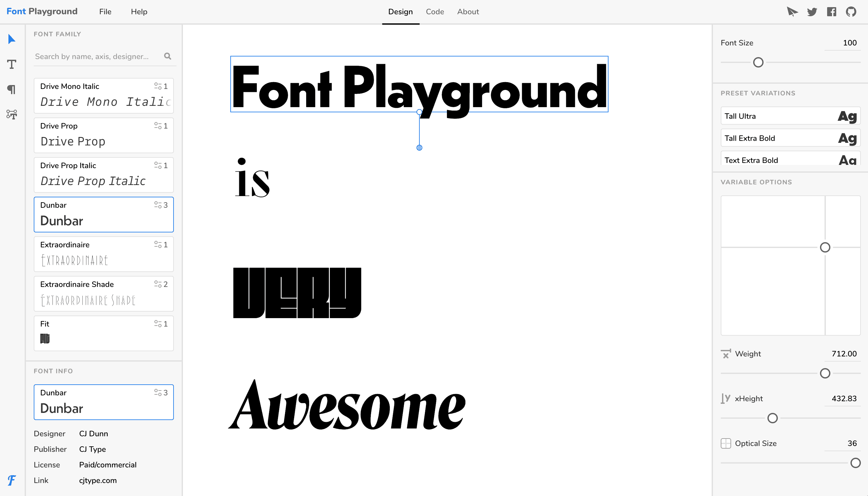Screen dimensions: 868x496
Task: Click the Dunbar card under Font Info
Action: [104, 402]
